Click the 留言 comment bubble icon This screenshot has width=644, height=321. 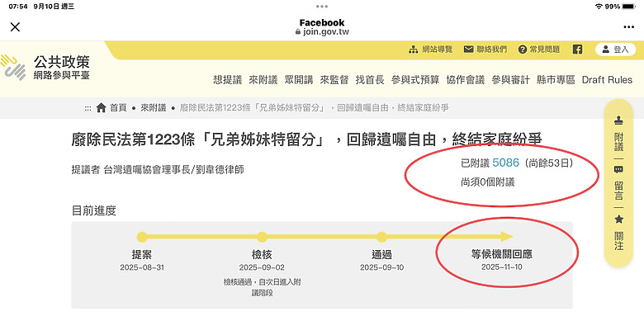(x=618, y=169)
